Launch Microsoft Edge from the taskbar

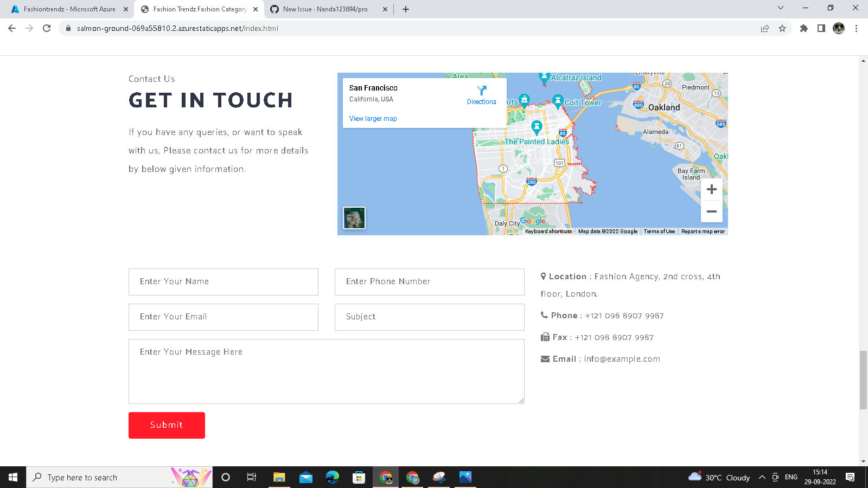click(x=332, y=477)
